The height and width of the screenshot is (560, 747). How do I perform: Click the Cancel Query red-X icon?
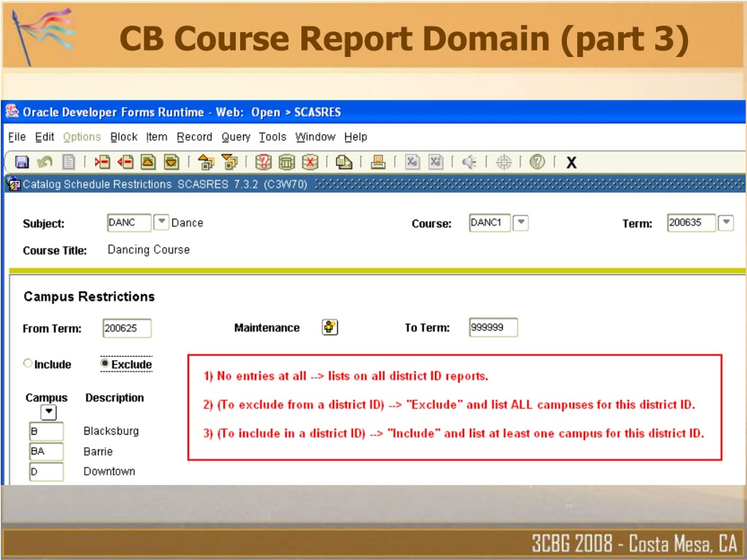310,162
